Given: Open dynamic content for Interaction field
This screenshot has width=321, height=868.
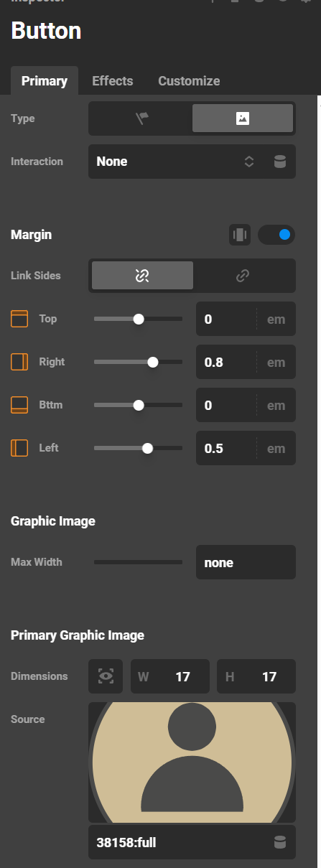Looking at the screenshot, I should [x=280, y=162].
